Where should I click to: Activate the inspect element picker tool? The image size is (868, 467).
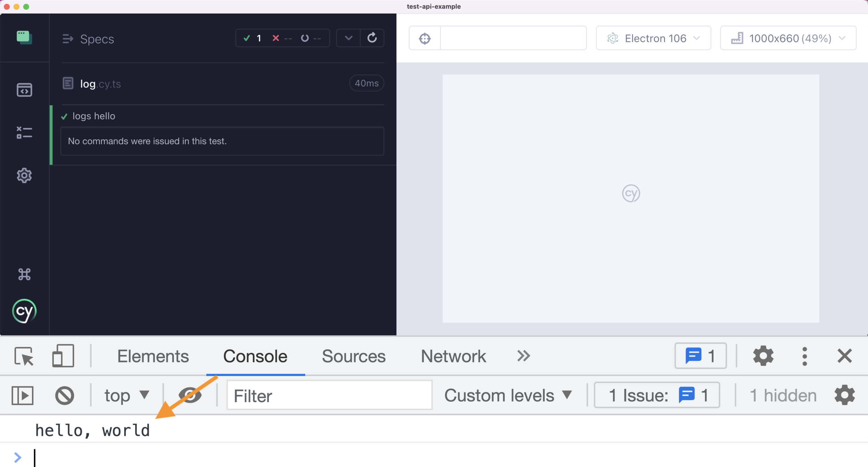point(24,356)
